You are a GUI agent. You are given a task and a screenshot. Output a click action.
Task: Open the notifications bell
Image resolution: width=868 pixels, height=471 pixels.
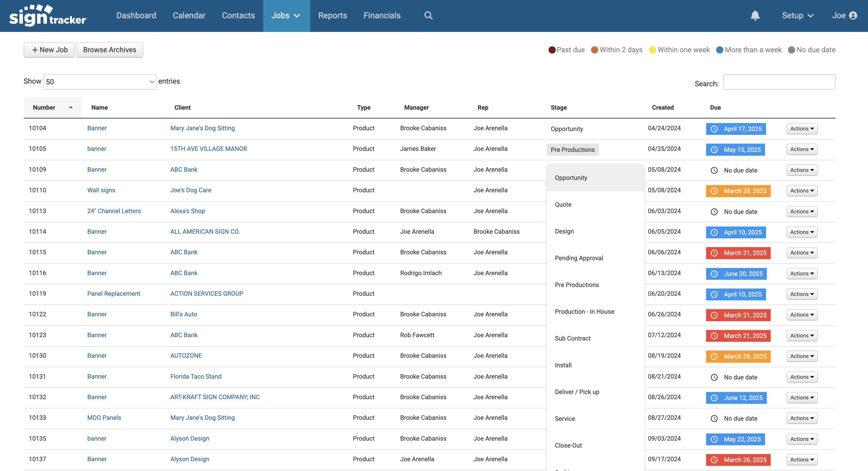coord(755,15)
